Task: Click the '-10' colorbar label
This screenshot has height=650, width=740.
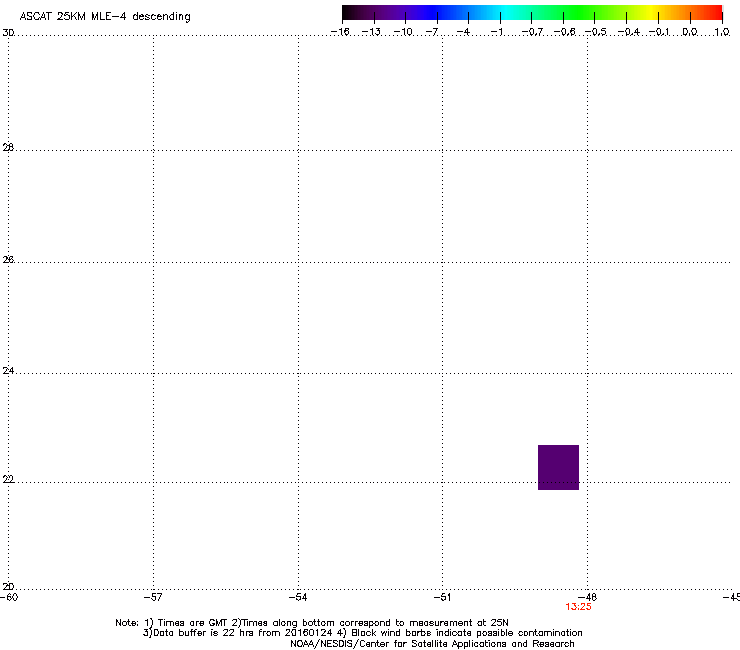Action: point(403,32)
